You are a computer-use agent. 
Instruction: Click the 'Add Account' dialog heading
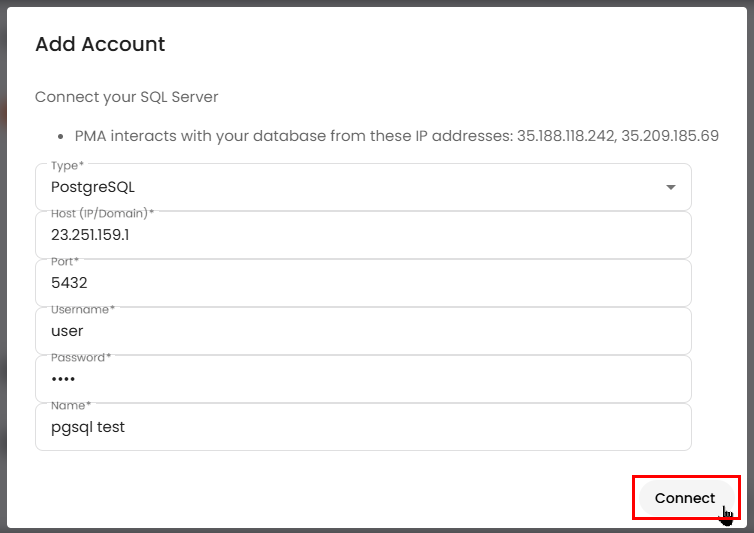[100, 44]
